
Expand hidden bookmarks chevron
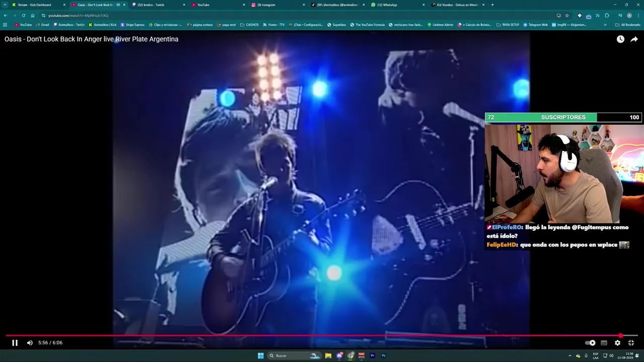tap(604, 25)
